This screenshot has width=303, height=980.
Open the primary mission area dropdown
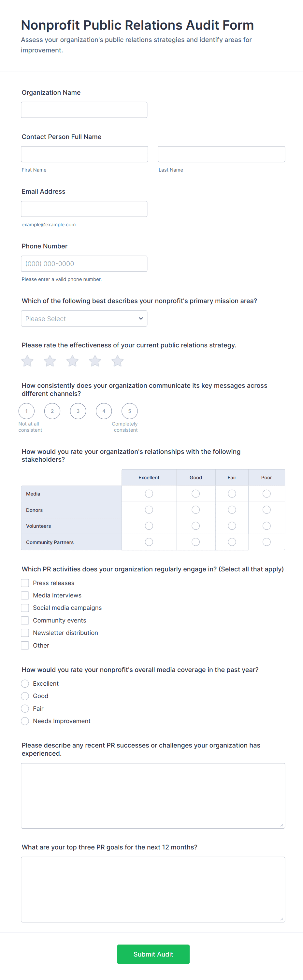click(84, 318)
